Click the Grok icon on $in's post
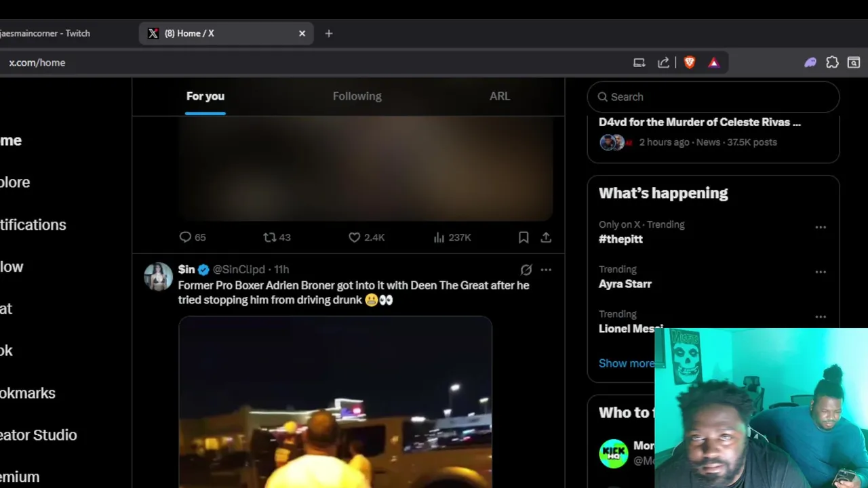 [526, 270]
